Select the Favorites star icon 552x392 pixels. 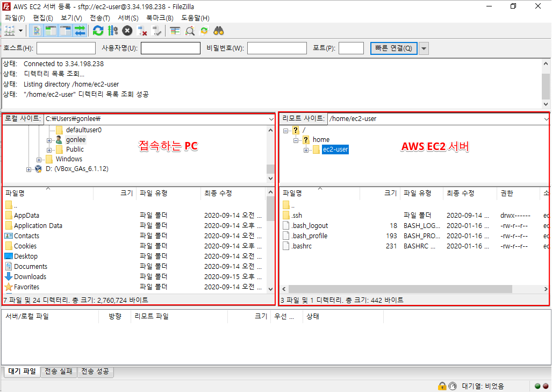click(x=9, y=287)
